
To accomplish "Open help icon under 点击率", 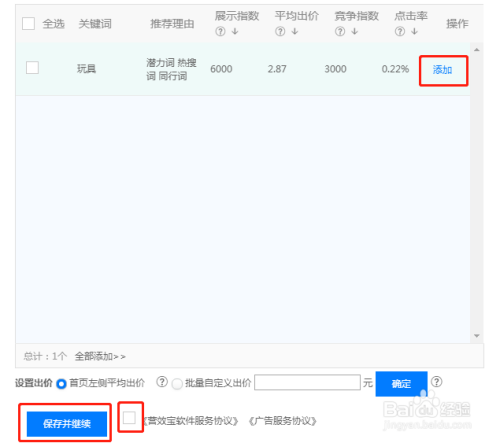I will (x=400, y=32).
